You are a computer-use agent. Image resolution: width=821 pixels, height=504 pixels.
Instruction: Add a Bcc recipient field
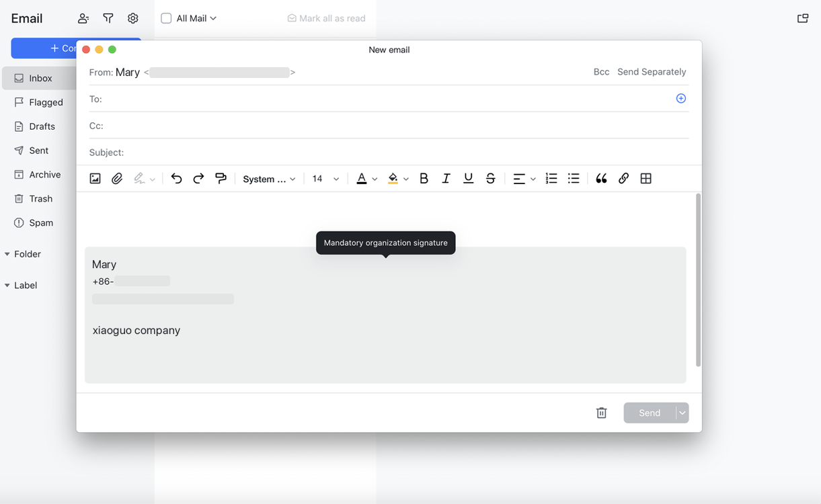tap(600, 71)
